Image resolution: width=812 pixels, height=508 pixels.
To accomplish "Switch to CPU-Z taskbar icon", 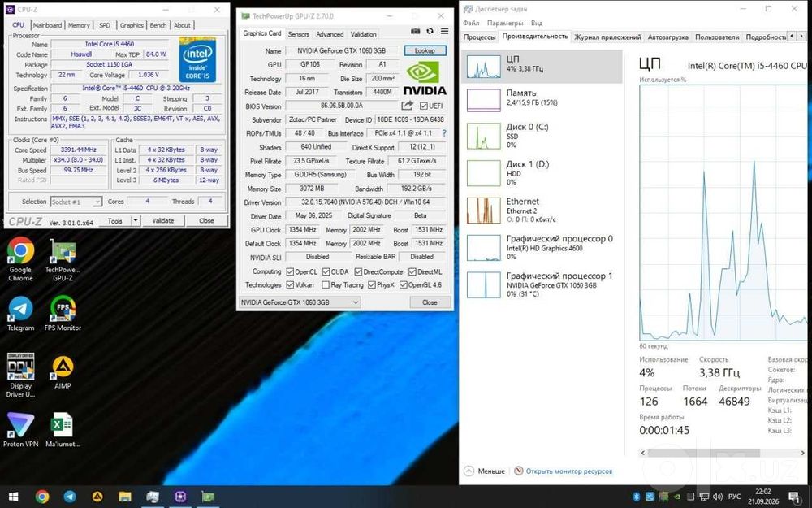I will coord(180,497).
